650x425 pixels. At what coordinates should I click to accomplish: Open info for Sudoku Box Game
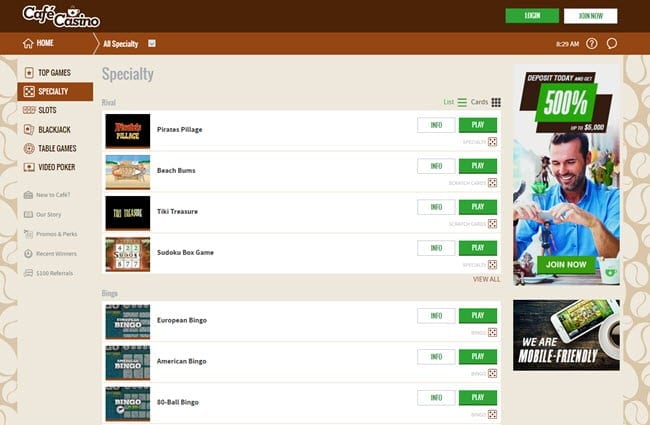(436, 248)
